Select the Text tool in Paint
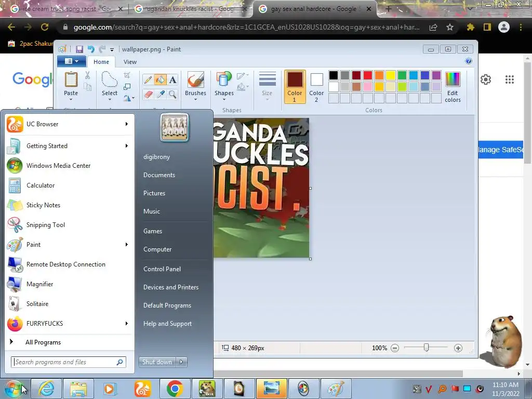The image size is (532, 399). [172, 79]
